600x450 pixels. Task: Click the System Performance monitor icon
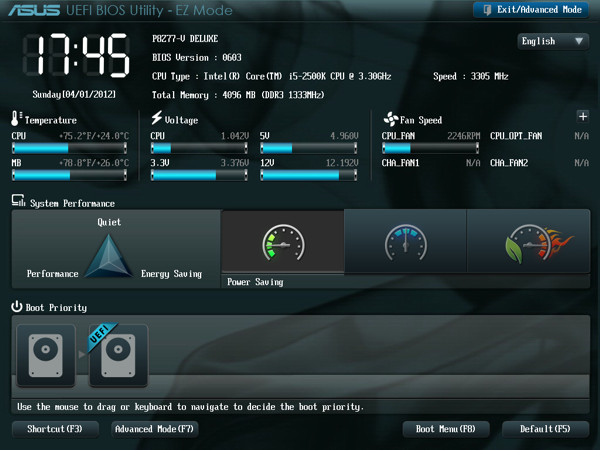point(18,200)
